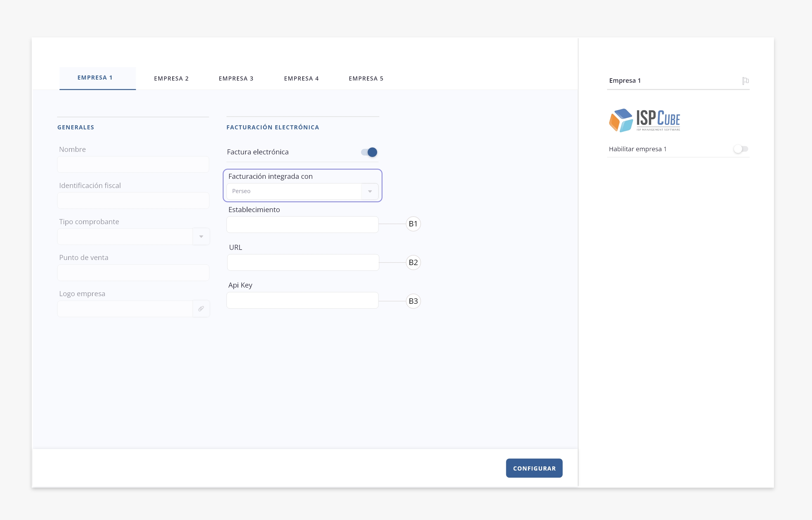This screenshot has height=520, width=812.
Task: Click the B3 annotation marker
Action: pyautogui.click(x=413, y=301)
